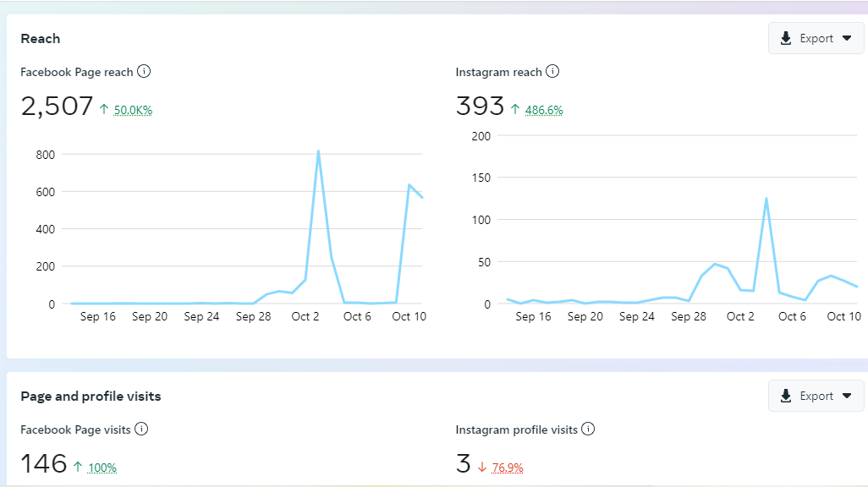868x487 pixels.
Task: Click red down arrow beside 76.9%
Action: (x=482, y=467)
